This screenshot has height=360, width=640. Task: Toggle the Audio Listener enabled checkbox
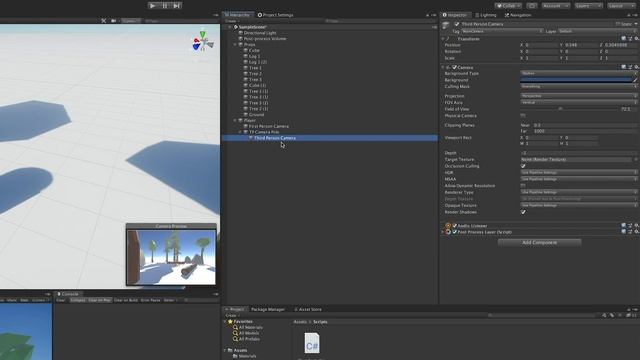tap(454, 226)
